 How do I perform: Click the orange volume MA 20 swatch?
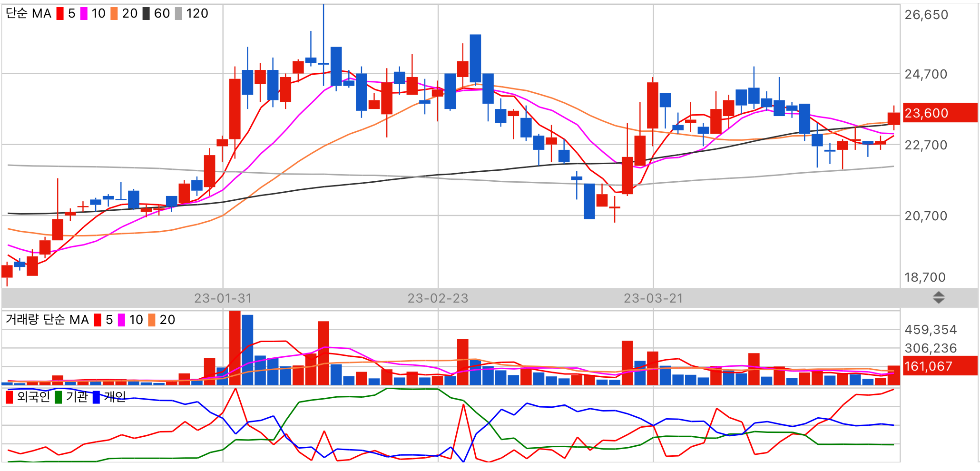[x=152, y=320]
